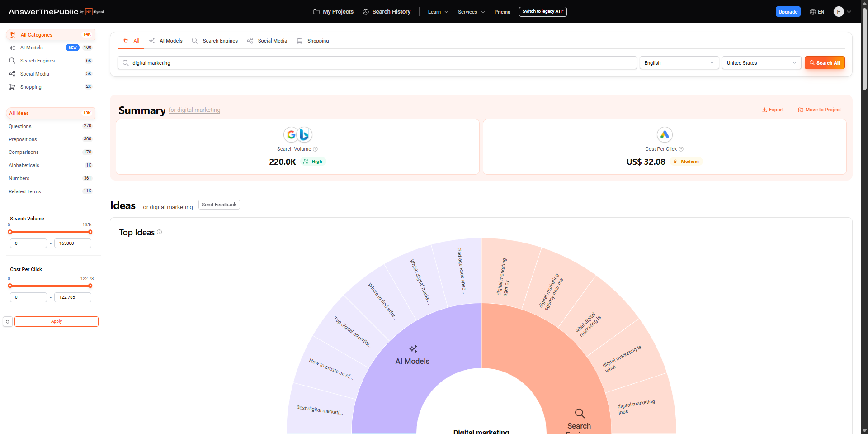The image size is (868, 434).
Task: Switch to the AI Models tab
Action: (x=165, y=41)
